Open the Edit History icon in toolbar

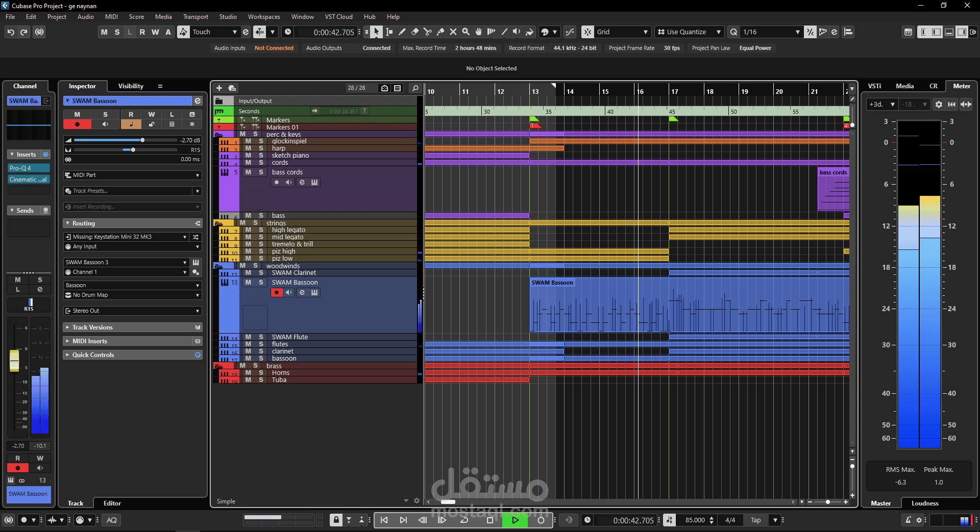(39, 32)
